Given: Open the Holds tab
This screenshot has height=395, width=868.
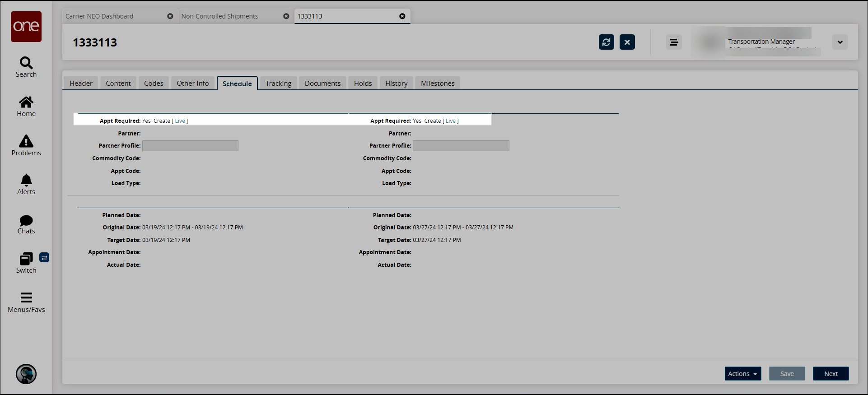Looking at the screenshot, I should (363, 83).
